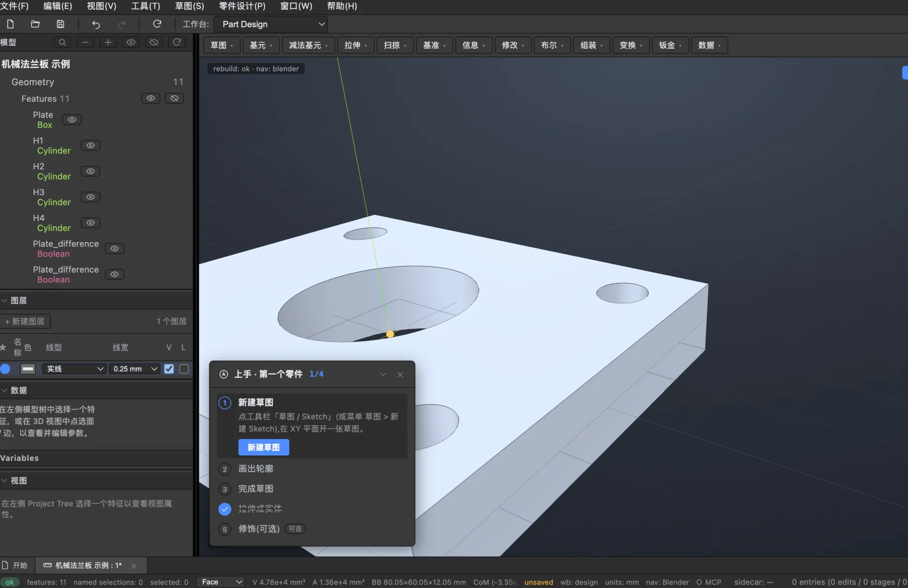Toggle the layer V visibility checkbox
Image resolution: width=908 pixels, height=588 pixels.
pos(169,369)
